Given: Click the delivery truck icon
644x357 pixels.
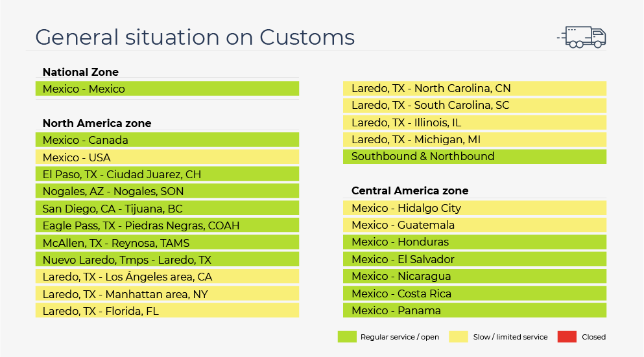Looking at the screenshot, I should pyautogui.click(x=582, y=38).
